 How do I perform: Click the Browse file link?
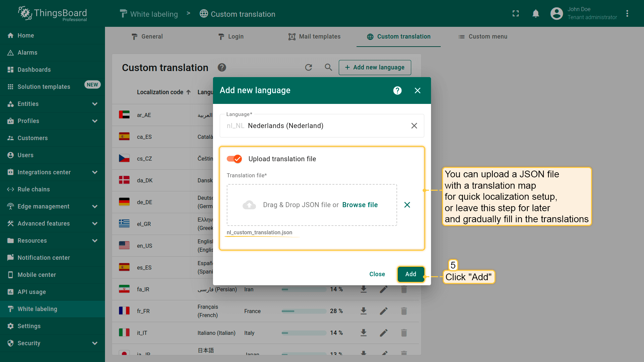(360, 205)
